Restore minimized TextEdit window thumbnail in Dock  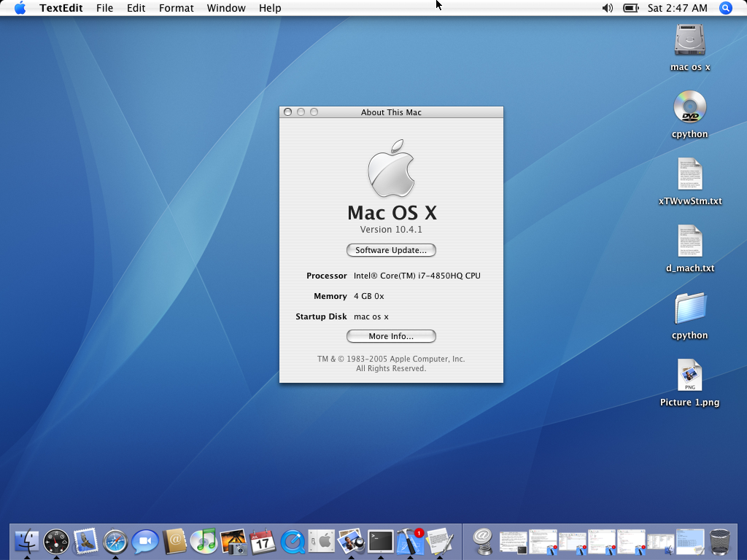[690, 542]
